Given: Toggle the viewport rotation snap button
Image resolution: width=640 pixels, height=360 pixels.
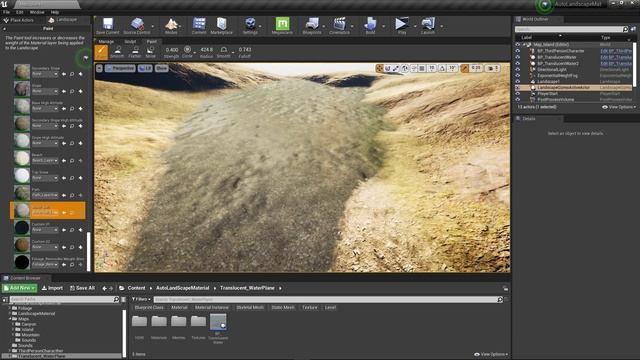Looking at the screenshot, I should pyautogui.click(x=442, y=68).
